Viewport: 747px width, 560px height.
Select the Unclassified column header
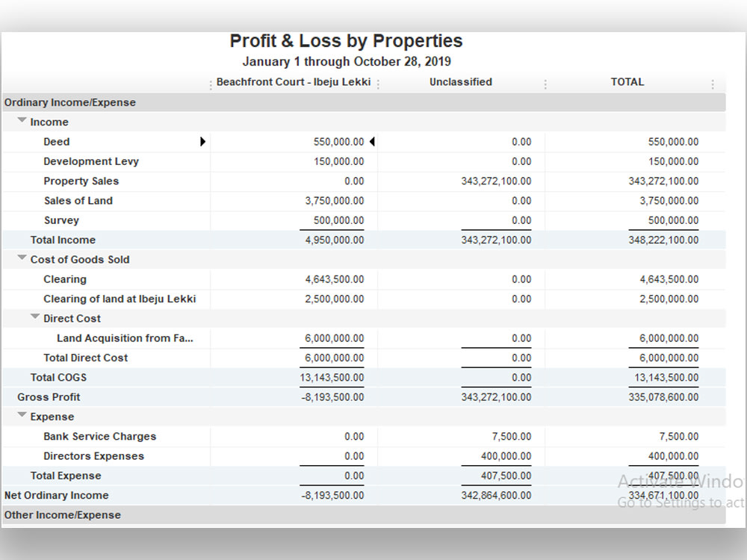point(461,82)
